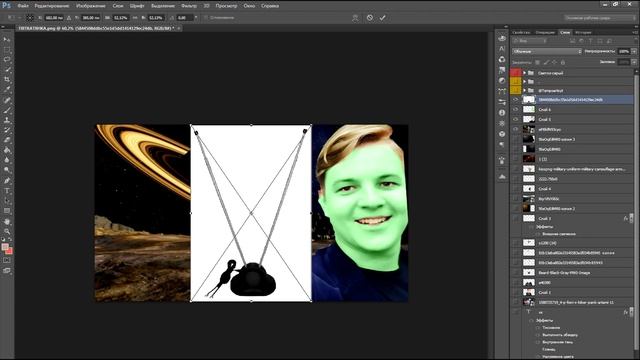Image resolution: width=640 pixels, height=360 pixels.
Task: Select the Zoom tool
Action: [7, 231]
